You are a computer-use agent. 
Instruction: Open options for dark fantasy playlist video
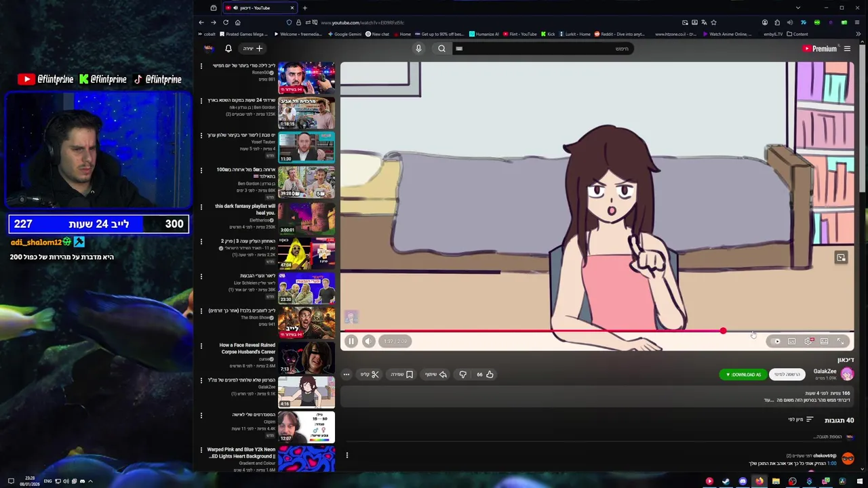click(201, 207)
